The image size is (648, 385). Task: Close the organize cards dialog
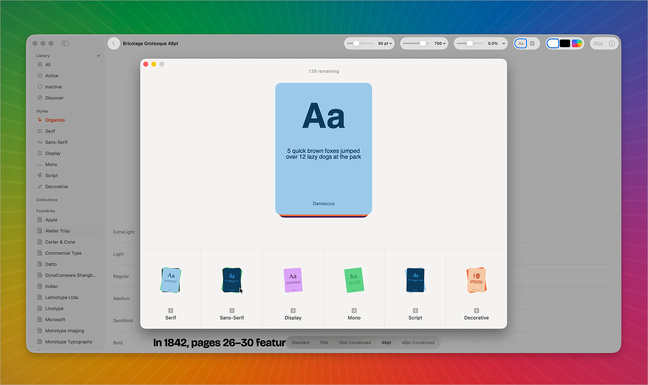click(145, 64)
